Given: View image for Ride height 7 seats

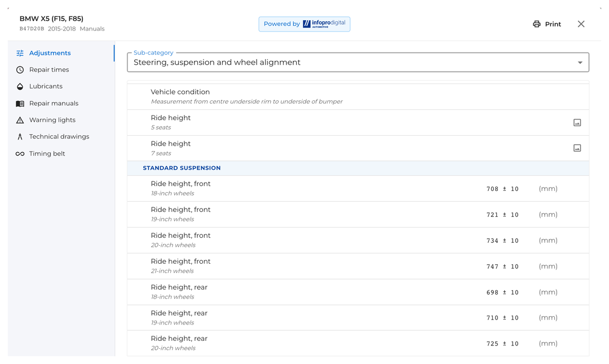Looking at the screenshot, I should tap(577, 148).
